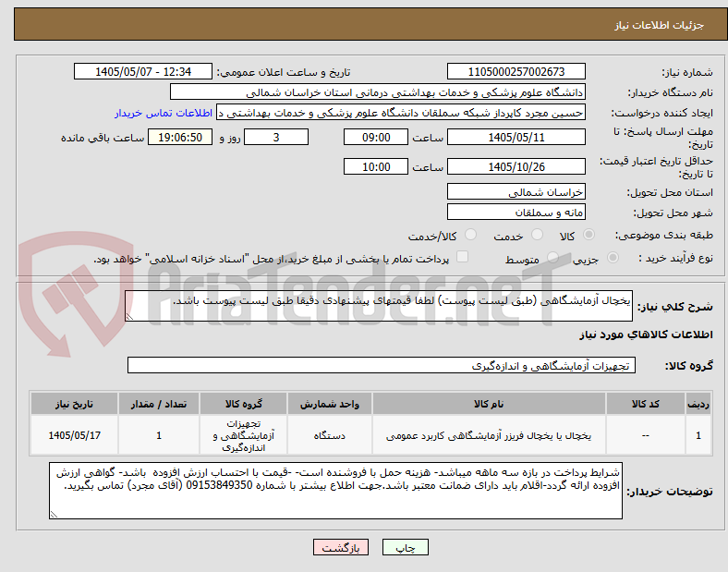Click the unit cell دستگاه
The height and width of the screenshot is (572, 728).
(329, 435)
